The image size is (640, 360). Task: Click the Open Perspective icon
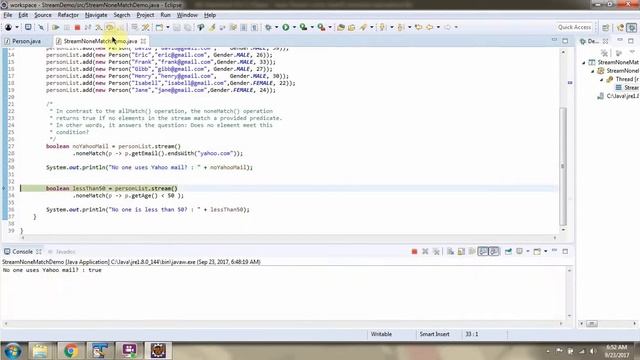(x=606, y=27)
